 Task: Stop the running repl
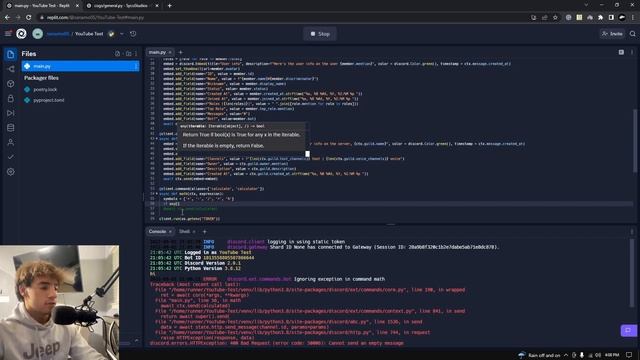tap(320, 34)
